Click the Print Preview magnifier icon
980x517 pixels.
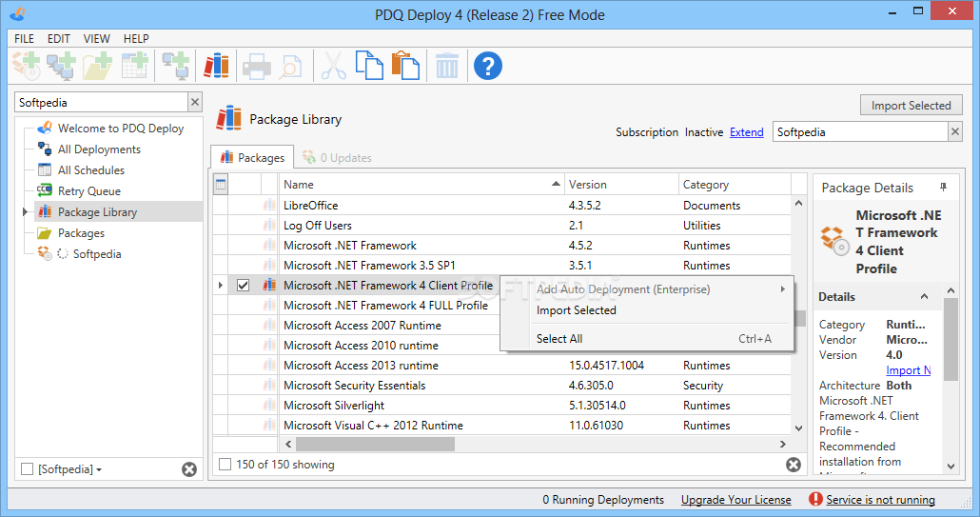tap(290, 67)
